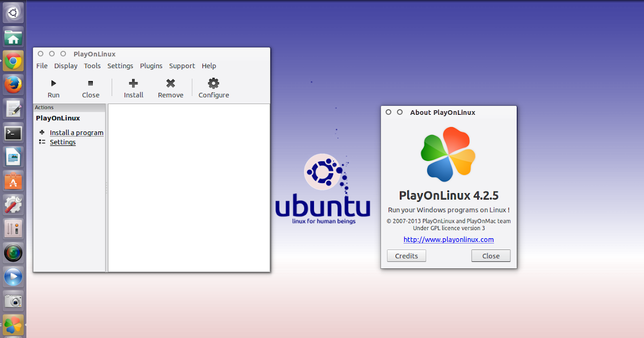The image size is (644, 338).
Task: Open the Settings menu in menu bar
Action: pyautogui.click(x=120, y=66)
